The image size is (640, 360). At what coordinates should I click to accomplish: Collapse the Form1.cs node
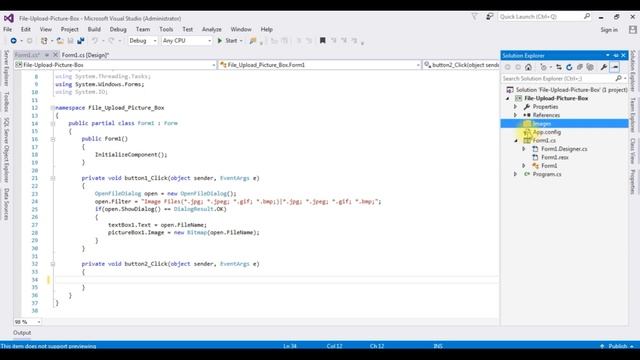(x=516, y=140)
